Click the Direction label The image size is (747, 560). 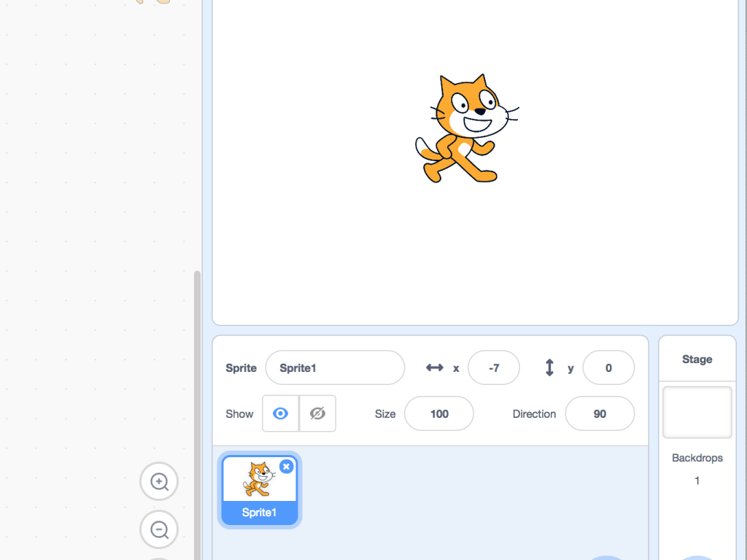tap(534, 414)
